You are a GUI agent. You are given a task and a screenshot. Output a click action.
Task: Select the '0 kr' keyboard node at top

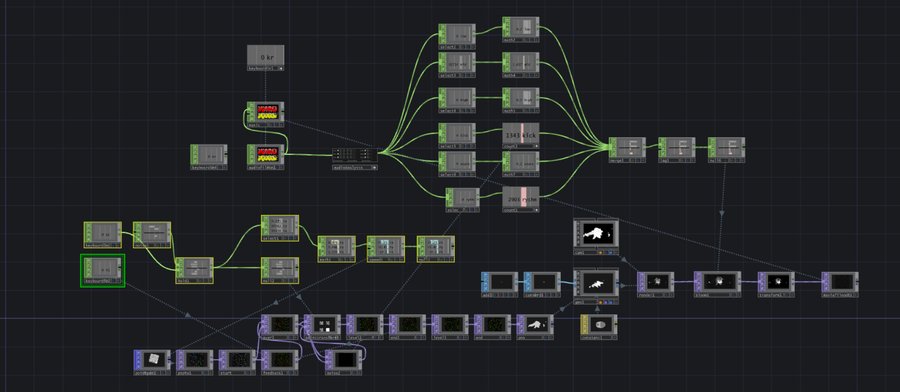tap(265, 58)
